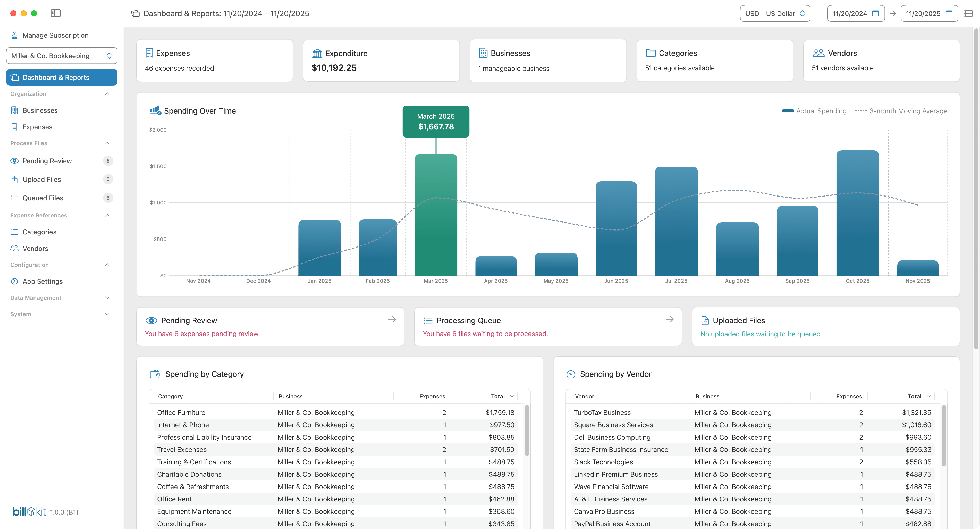Open the USD - US Dollar currency dropdown
Viewport: 980px width, 529px height.
pos(775,14)
